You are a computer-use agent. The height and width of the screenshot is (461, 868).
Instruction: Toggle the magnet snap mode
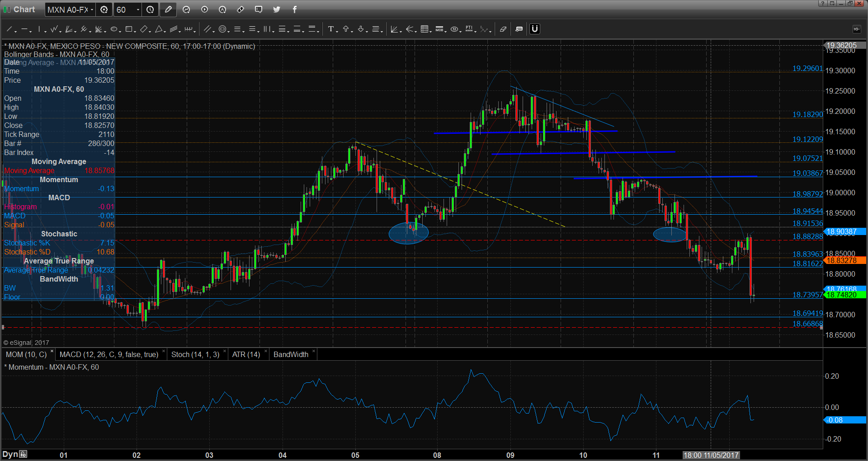pyautogui.click(x=535, y=29)
